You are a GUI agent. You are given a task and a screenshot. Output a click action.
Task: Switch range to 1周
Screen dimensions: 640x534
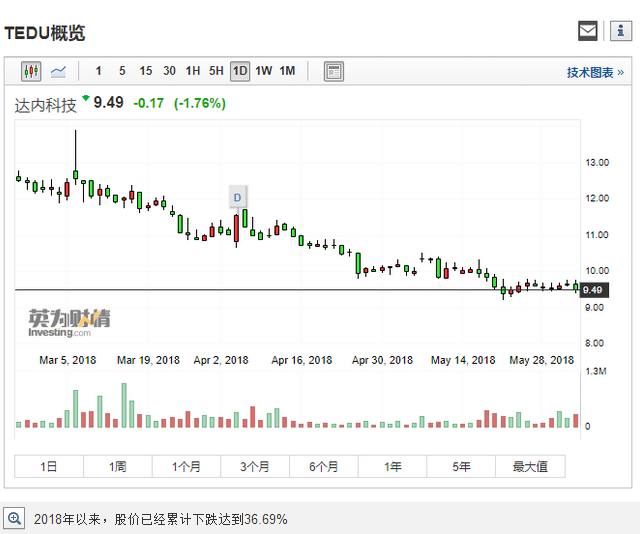click(x=118, y=466)
